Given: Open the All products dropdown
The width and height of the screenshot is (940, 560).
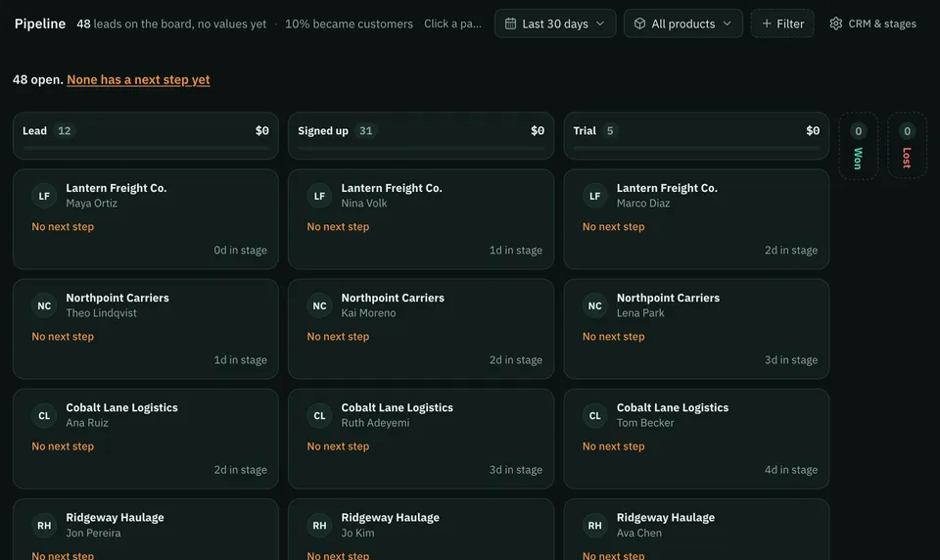Looking at the screenshot, I should point(682,23).
